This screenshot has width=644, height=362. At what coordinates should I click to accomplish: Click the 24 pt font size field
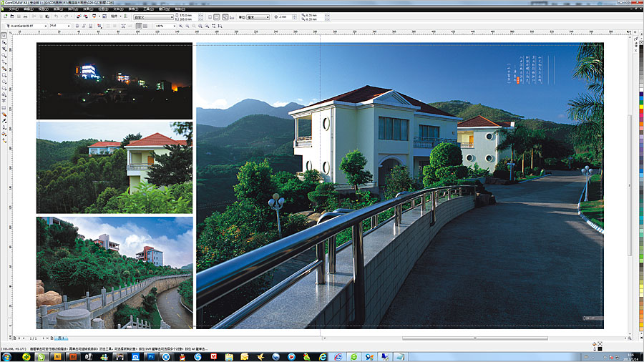pyautogui.click(x=56, y=25)
